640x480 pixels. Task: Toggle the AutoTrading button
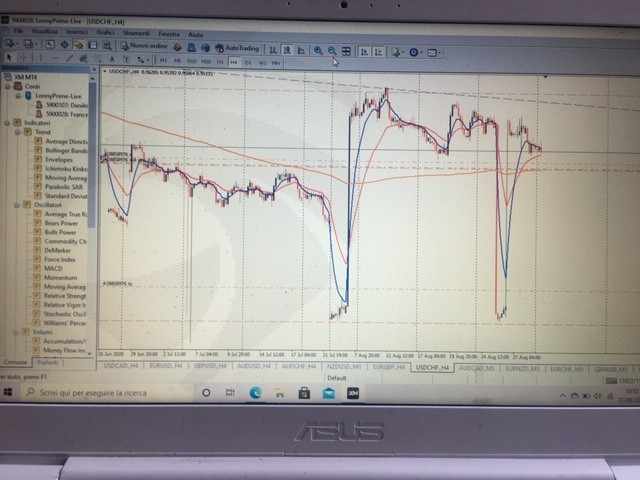click(x=238, y=48)
